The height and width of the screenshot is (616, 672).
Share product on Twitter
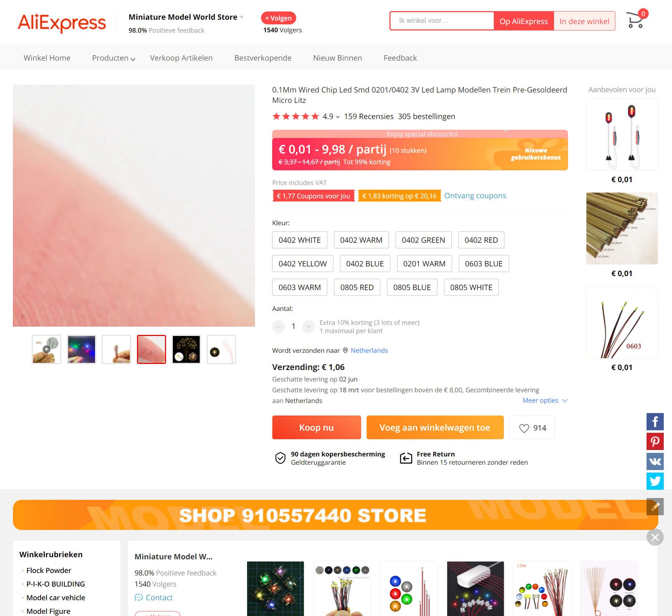click(x=655, y=481)
